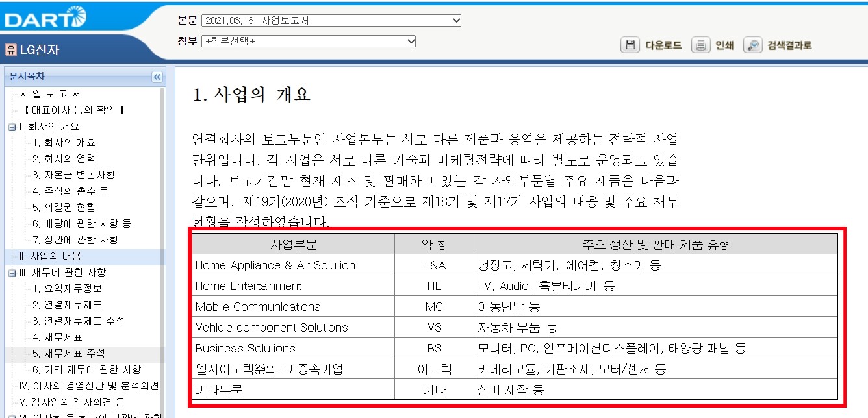
Task: Click the HE abbreviation cell
Action: click(434, 286)
